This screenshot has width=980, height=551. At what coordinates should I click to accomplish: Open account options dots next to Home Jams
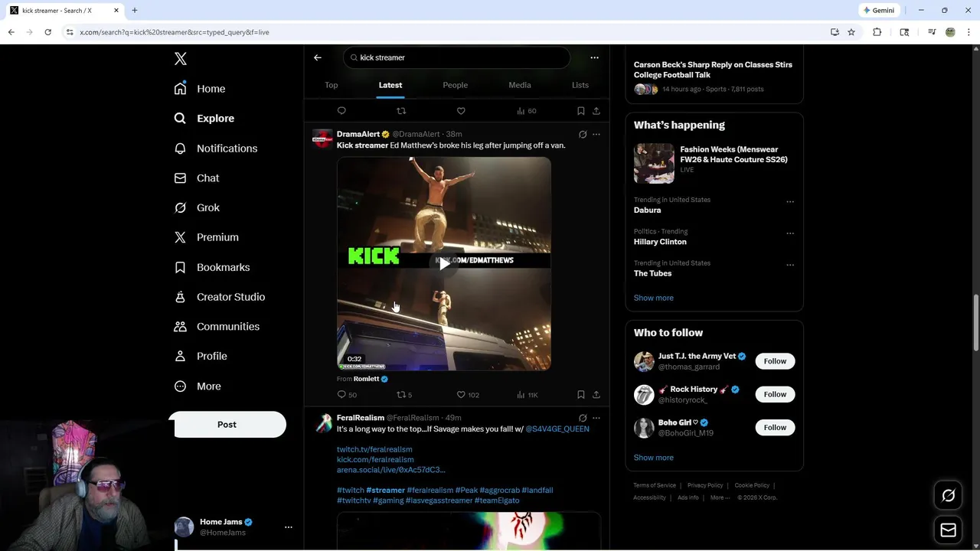coord(289,527)
